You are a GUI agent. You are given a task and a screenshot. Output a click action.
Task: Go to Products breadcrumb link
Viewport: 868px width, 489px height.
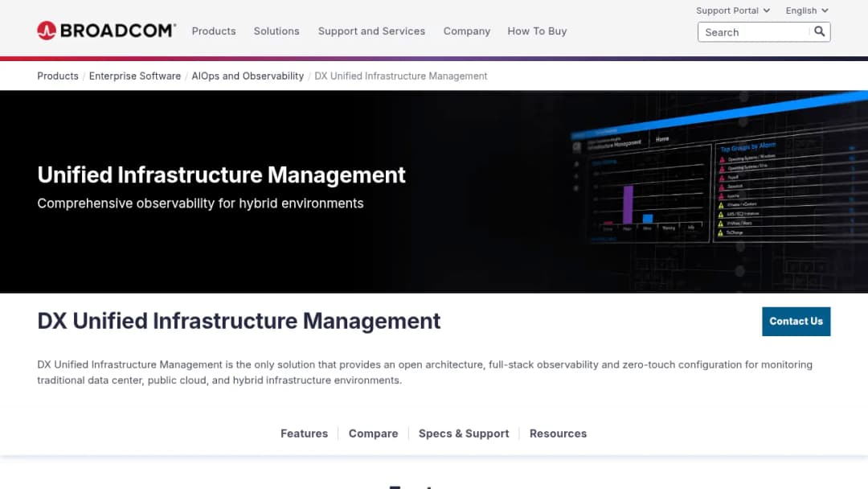click(x=58, y=76)
